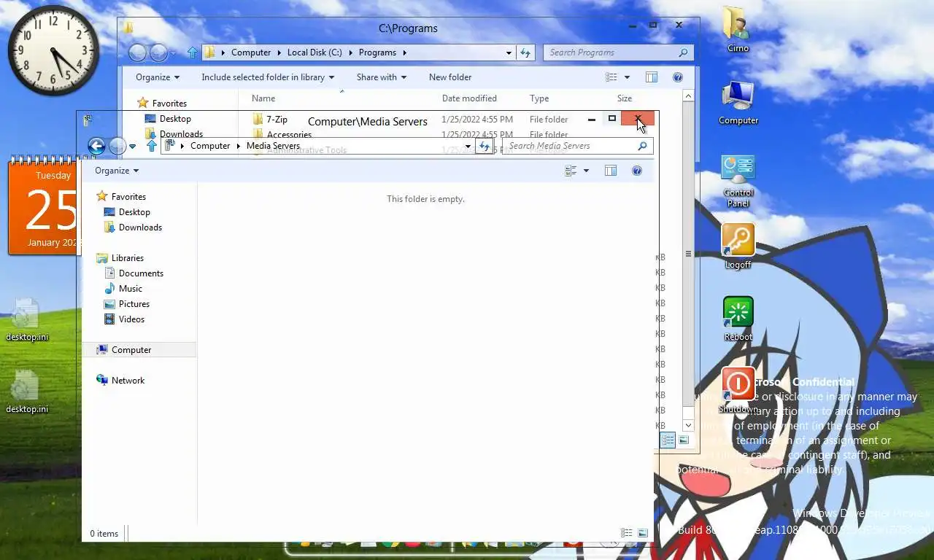
Task: Click New folder button
Action: 450,77
